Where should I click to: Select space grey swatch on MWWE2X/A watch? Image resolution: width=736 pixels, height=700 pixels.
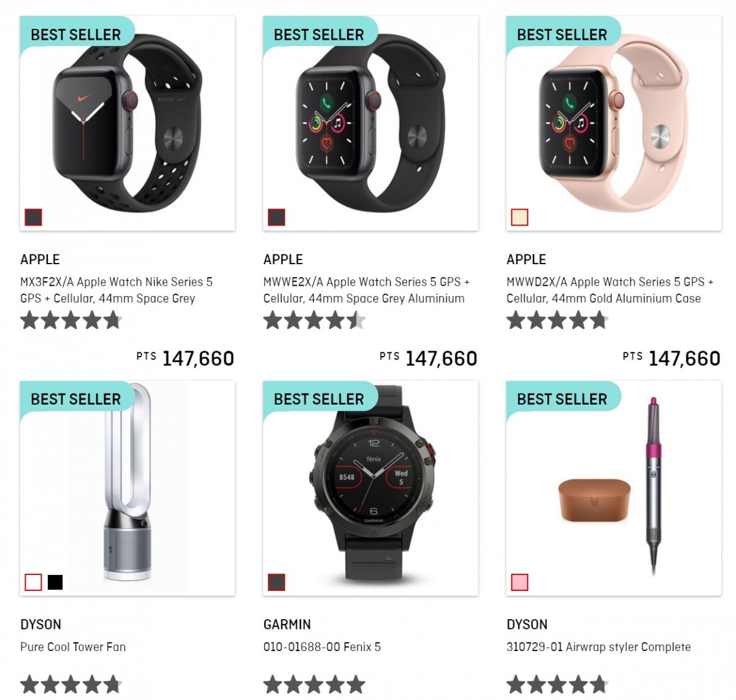[277, 217]
